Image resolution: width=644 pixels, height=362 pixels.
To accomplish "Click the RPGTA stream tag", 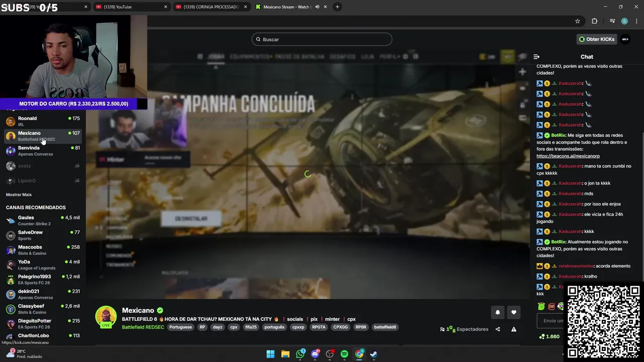I will pos(318,327).
